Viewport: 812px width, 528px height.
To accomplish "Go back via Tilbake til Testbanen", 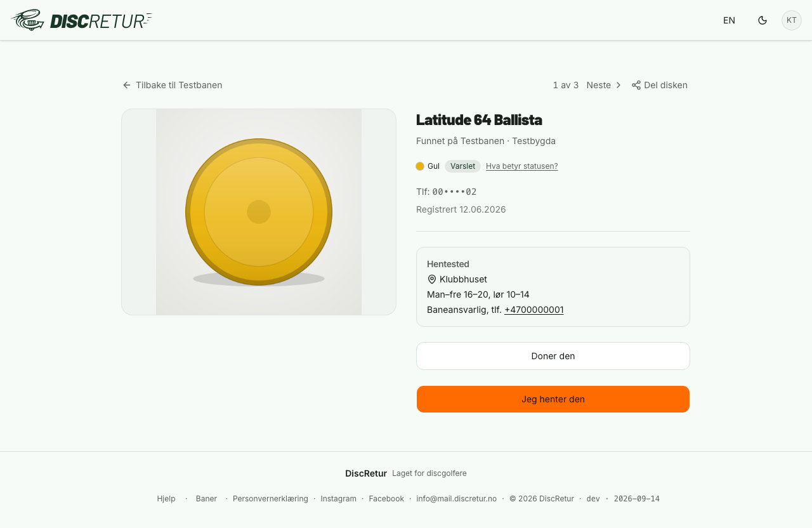I will 172,85.
